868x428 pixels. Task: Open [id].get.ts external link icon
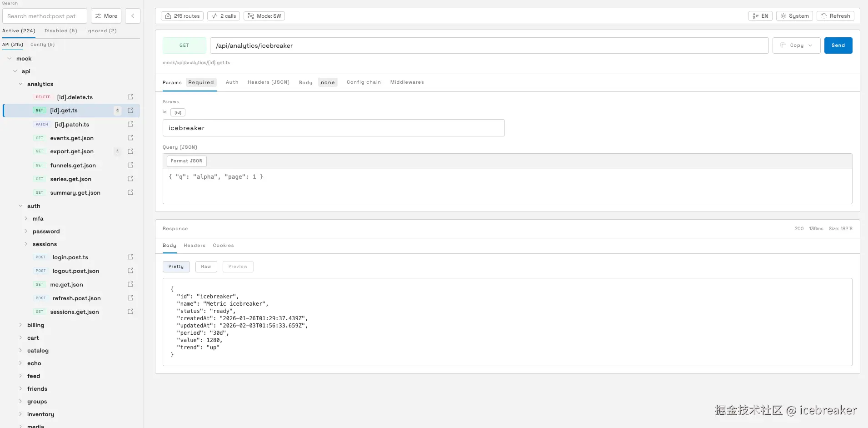pos(130,111)
